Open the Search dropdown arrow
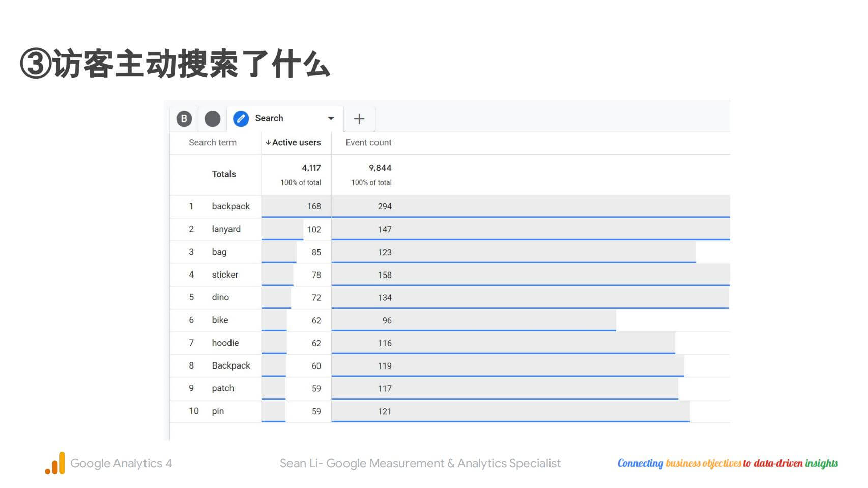The height and width of the screenshot is (488, 868). (331, 118)
